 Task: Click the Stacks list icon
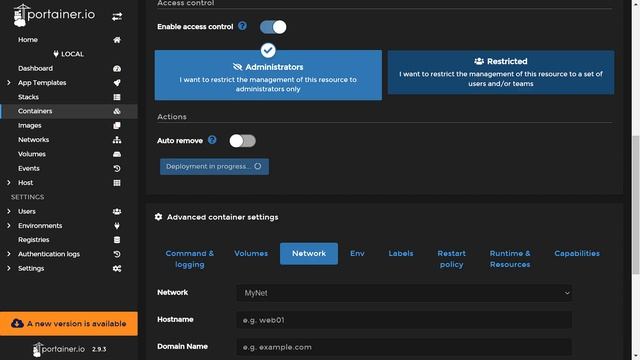point(117,97)
